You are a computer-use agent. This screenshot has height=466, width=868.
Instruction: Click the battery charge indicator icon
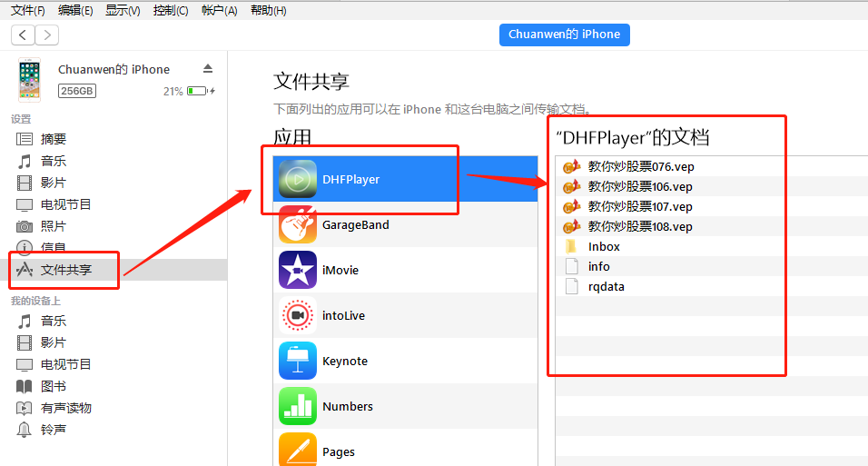(x=197, y=91)
